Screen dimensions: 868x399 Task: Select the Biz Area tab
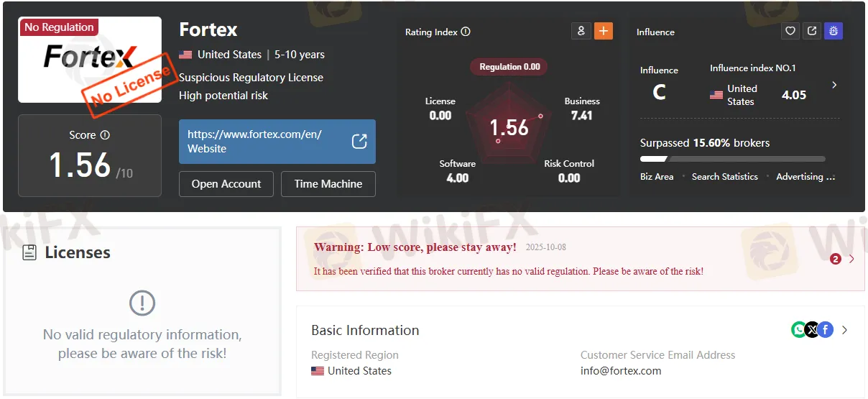[657, 177]
